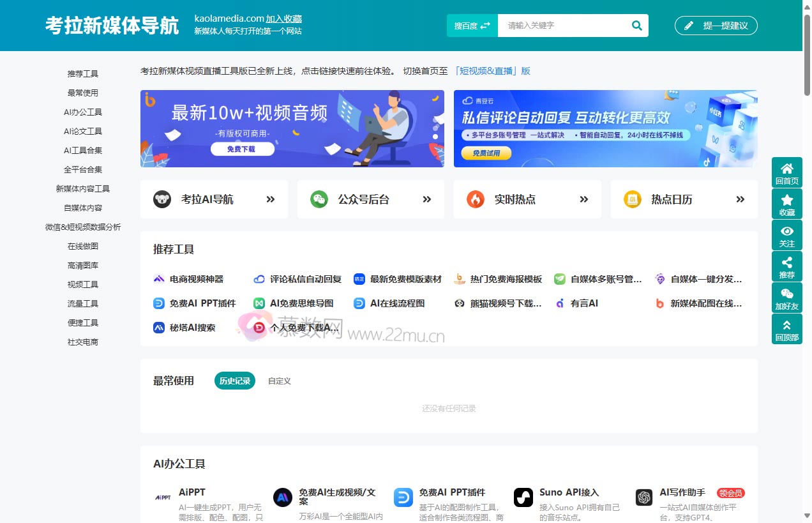The width and height of the screenshot is (812, 523).
Task: 打开AI办公工具中的「Suno API接入」图标
Action: (523, 497)
